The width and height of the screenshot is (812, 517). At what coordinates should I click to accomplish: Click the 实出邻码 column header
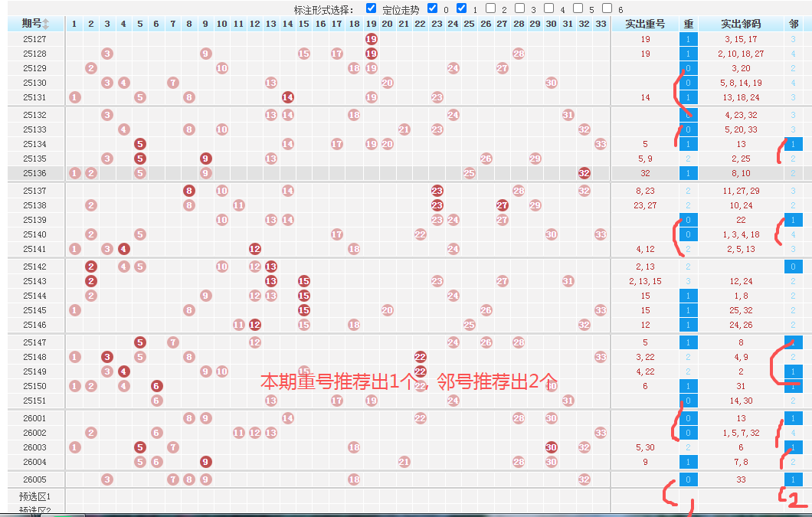pyautogui.click(x=741, y=24)
